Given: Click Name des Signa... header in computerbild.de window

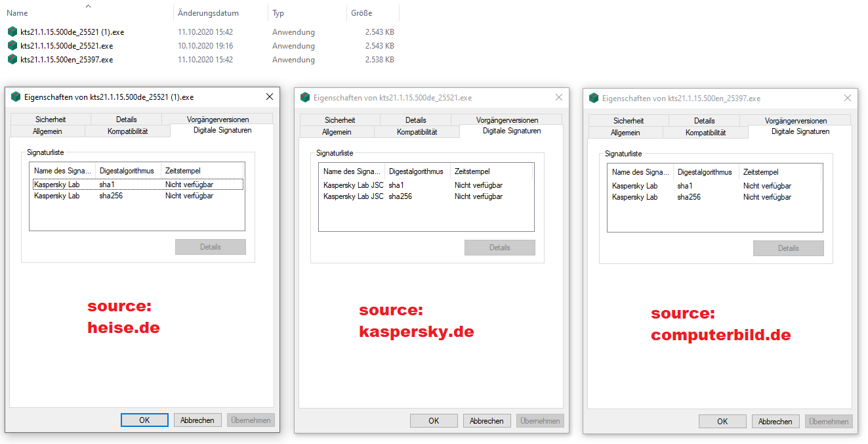Looking at the screenshot, I should click(641, 172).
